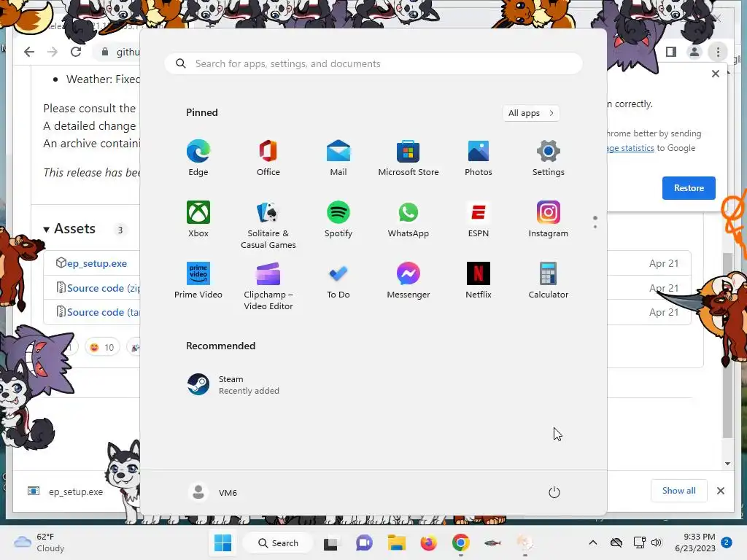Screen dimensions: 747x560
Task: Open WhatsApp
Action: pyautogui.click(x=409, y=219)
